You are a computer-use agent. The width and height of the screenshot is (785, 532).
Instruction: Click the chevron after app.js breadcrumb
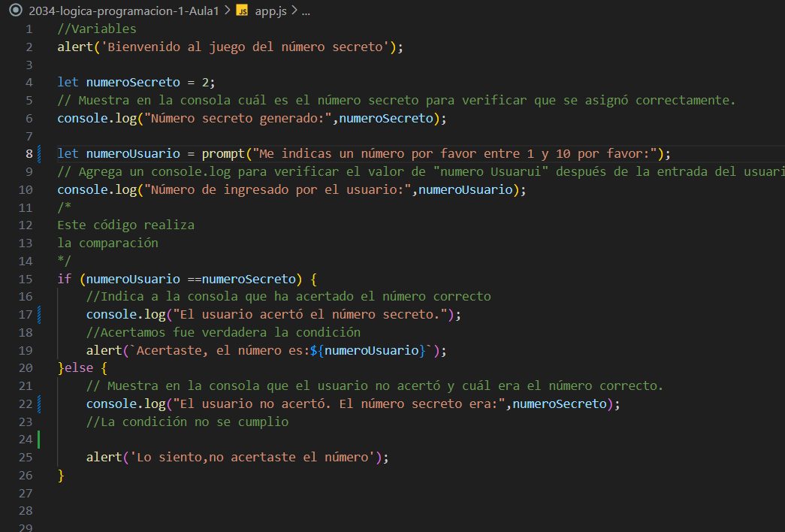294,11
